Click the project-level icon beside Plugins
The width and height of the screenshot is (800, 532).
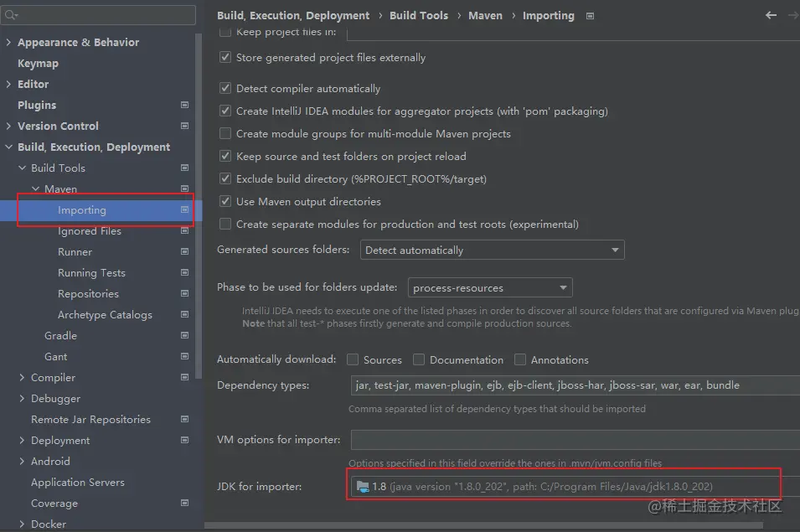184,105
